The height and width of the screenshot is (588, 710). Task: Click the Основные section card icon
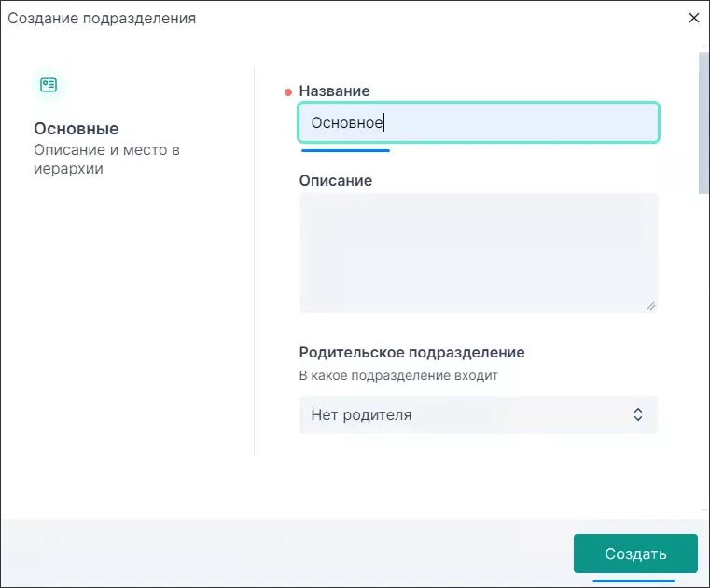click(49, 85)
